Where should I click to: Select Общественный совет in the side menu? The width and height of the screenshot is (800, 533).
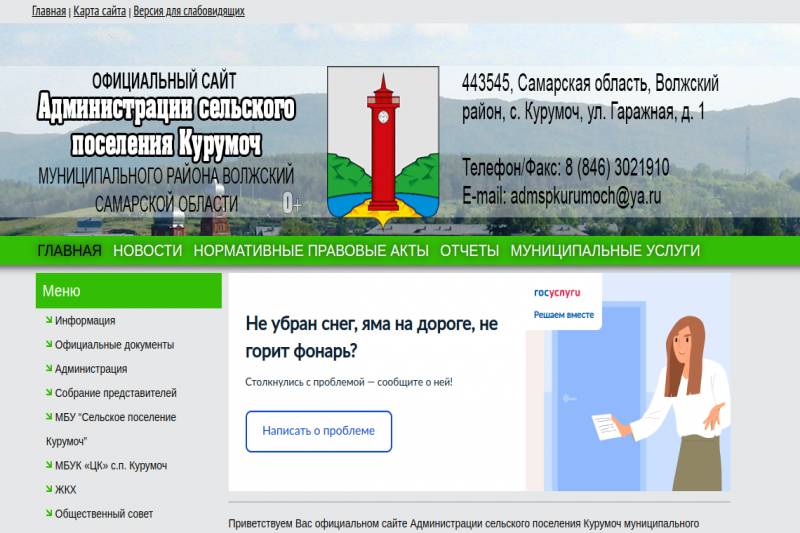[x=104, y=514]
